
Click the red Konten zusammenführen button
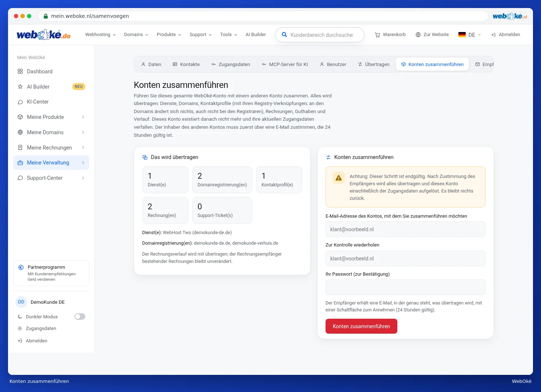pos(361,326)
